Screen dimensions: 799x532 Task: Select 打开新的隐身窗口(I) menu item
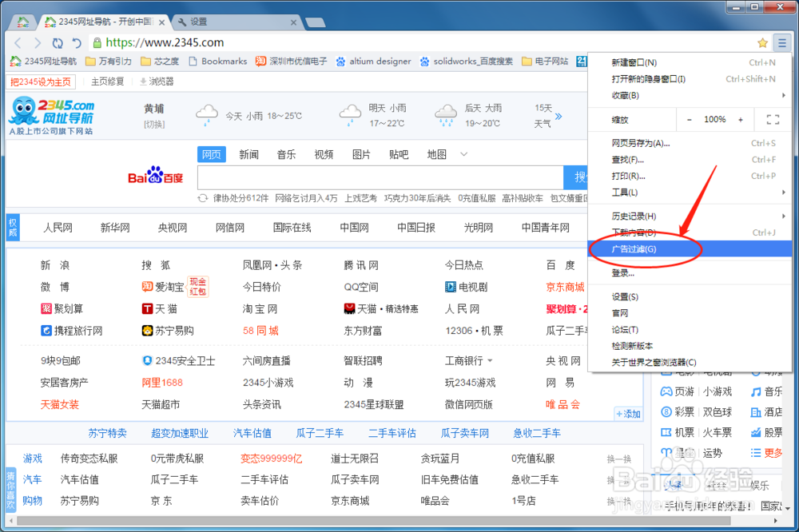690,79
